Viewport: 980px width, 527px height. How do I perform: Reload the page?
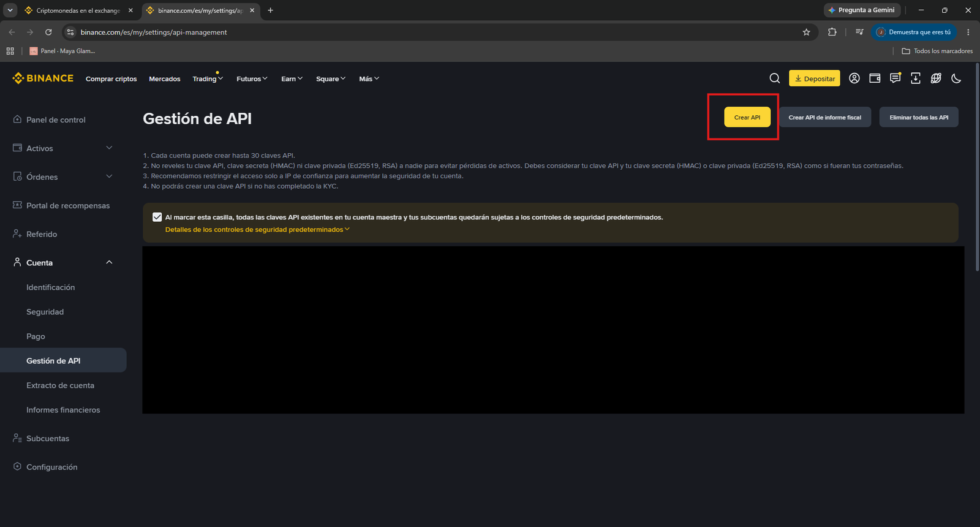48,32
